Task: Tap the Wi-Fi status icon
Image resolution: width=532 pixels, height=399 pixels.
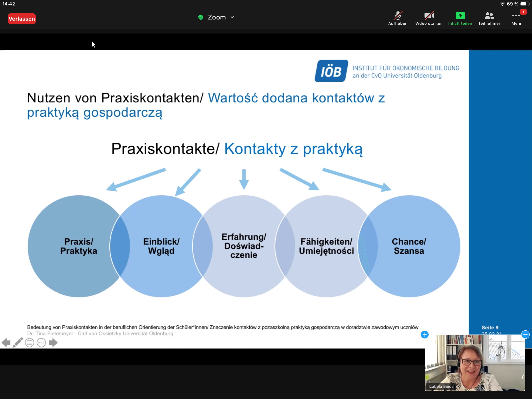Action: pos(502,4)
